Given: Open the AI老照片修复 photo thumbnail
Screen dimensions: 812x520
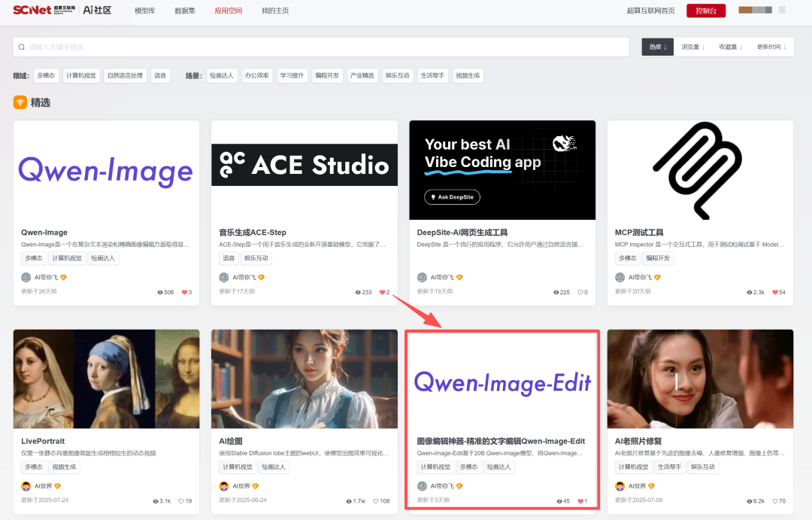Looking at the screenshot, I should (x=700, y=379).
